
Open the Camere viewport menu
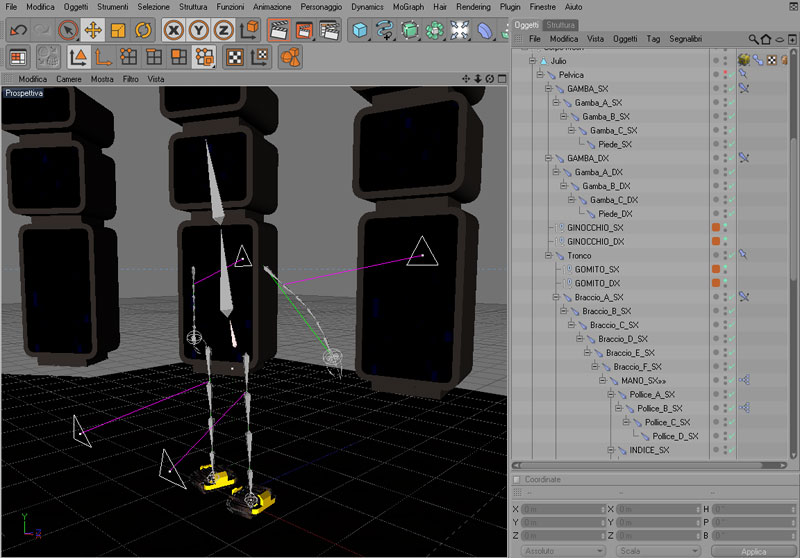tap(69, 78)
